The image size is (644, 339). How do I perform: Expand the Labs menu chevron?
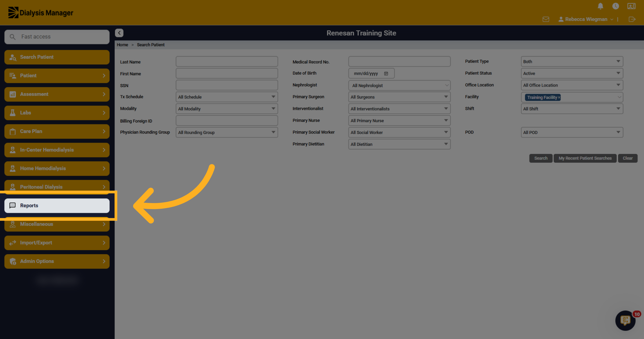point(104,113)
